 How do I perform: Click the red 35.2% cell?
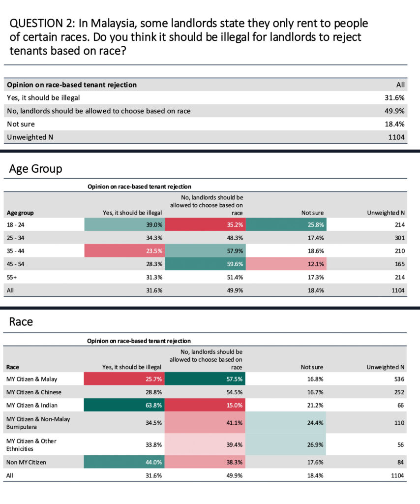point(205,225)
